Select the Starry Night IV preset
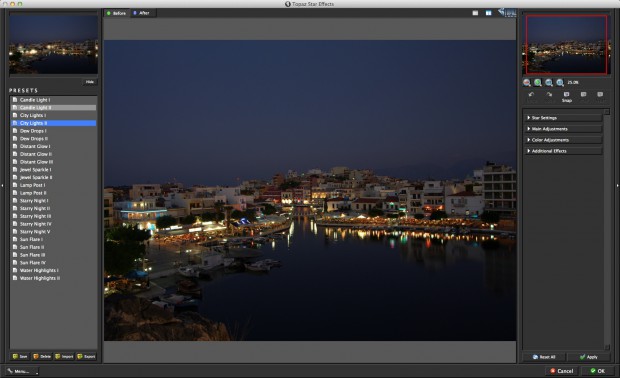Image resolution: width=620 pixels, height=378 pixels. point(53,224)
